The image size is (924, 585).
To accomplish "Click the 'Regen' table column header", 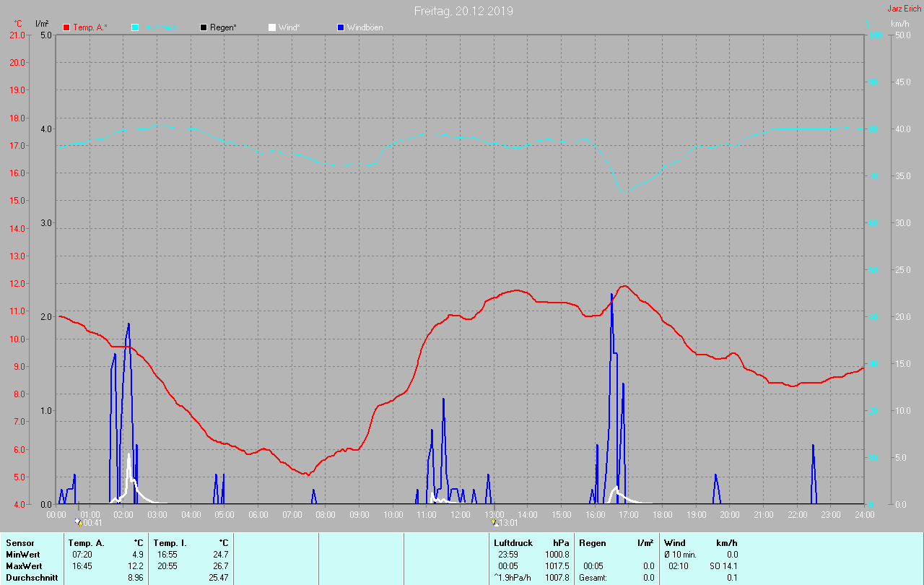I will 592,543.
